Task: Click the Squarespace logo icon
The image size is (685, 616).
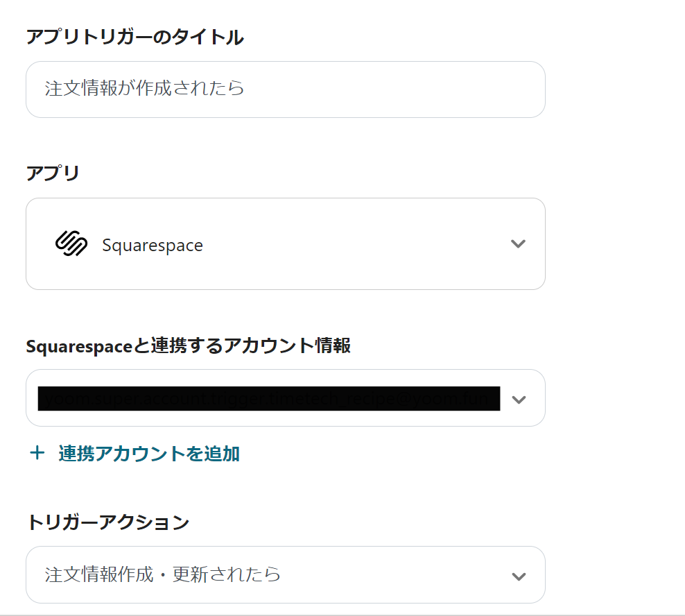Action: click(x=71, y=244)
